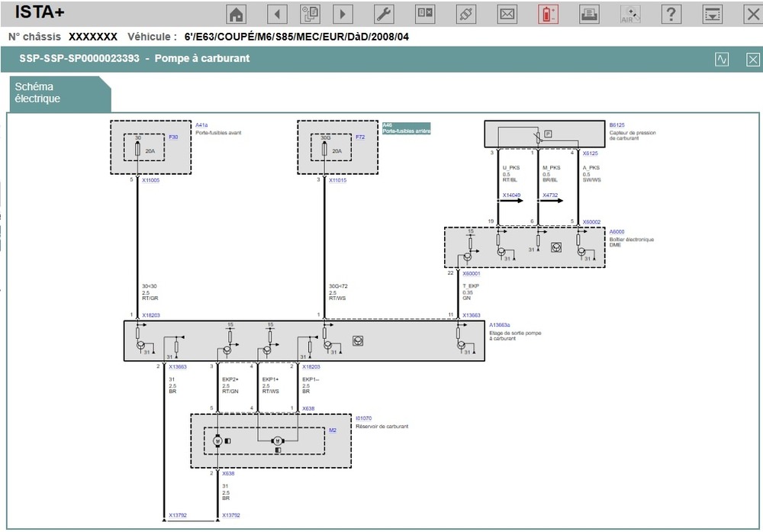Open the side-by-side panels icon

[x=425, y=14]
